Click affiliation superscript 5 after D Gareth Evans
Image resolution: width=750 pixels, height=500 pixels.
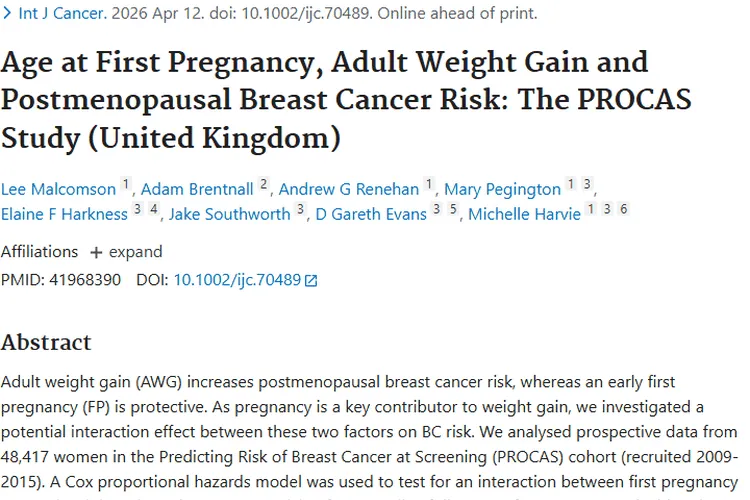(453, 210)
